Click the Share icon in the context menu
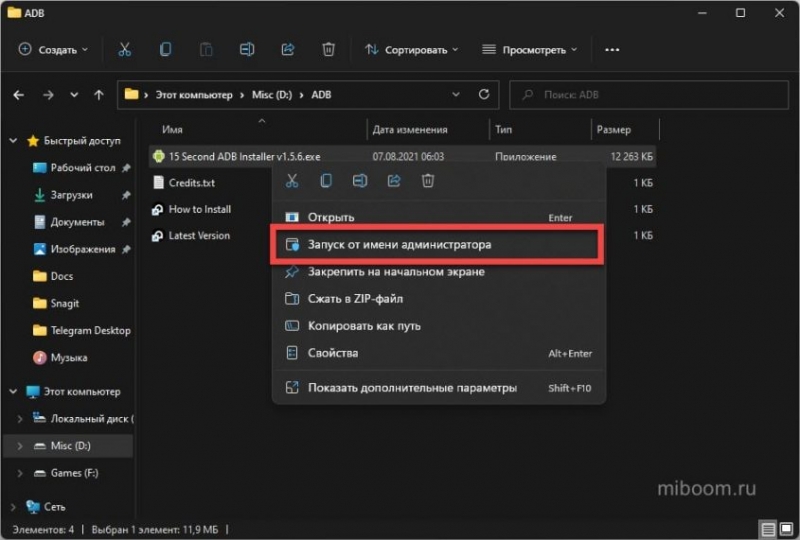800x540 pixels. coord(394,181)
